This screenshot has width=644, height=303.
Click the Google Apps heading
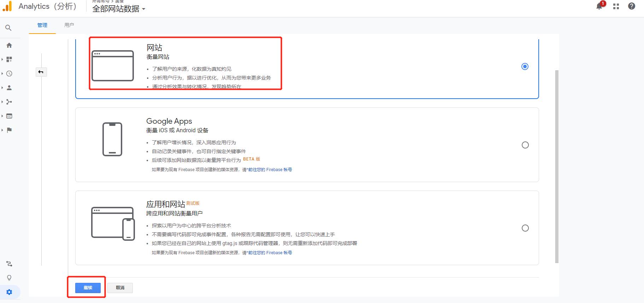pos(169,121)
